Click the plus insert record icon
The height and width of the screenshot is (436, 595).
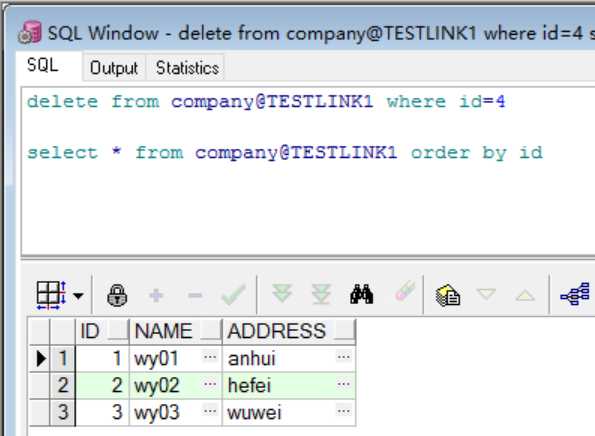(156, 295)
